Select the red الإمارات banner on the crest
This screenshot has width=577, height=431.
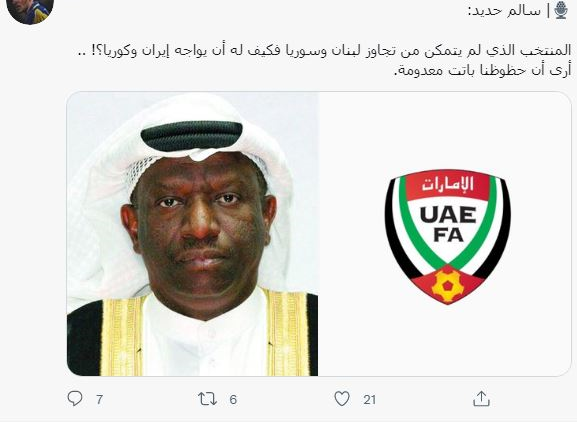tap(447, 185)
